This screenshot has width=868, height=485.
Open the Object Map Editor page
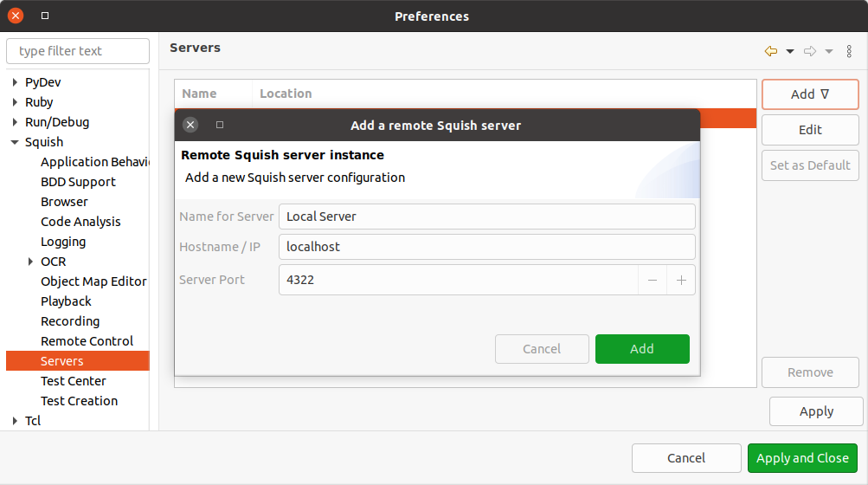pos(93,281)
